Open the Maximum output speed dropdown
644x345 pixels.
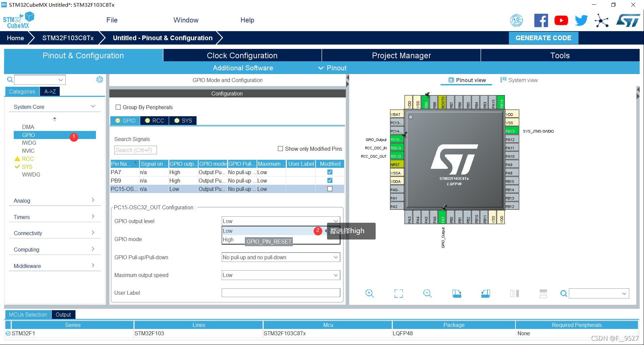pos(281,275)
